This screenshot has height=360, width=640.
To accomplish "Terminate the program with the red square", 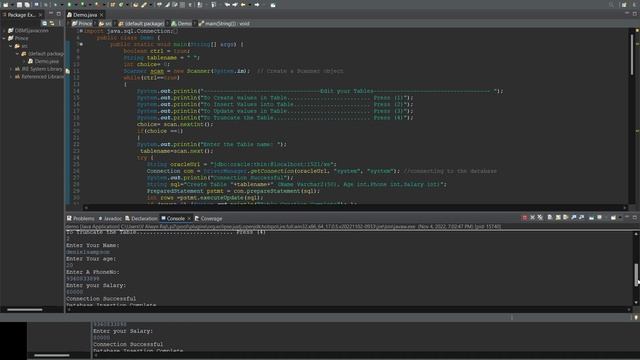I will click(x=524, y=218).
